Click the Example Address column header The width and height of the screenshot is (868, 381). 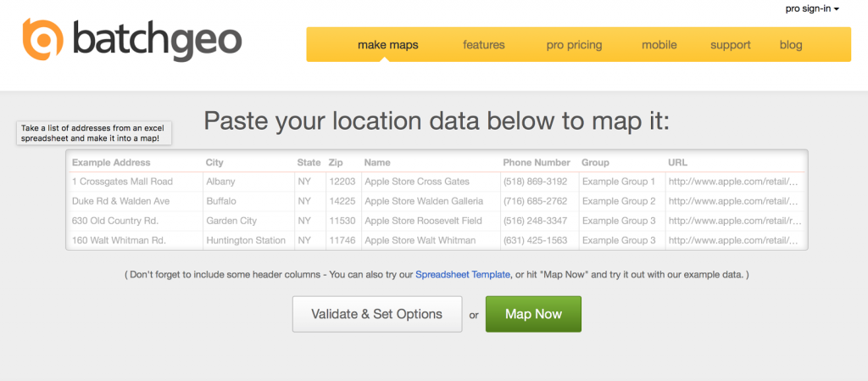pos(111,162)
